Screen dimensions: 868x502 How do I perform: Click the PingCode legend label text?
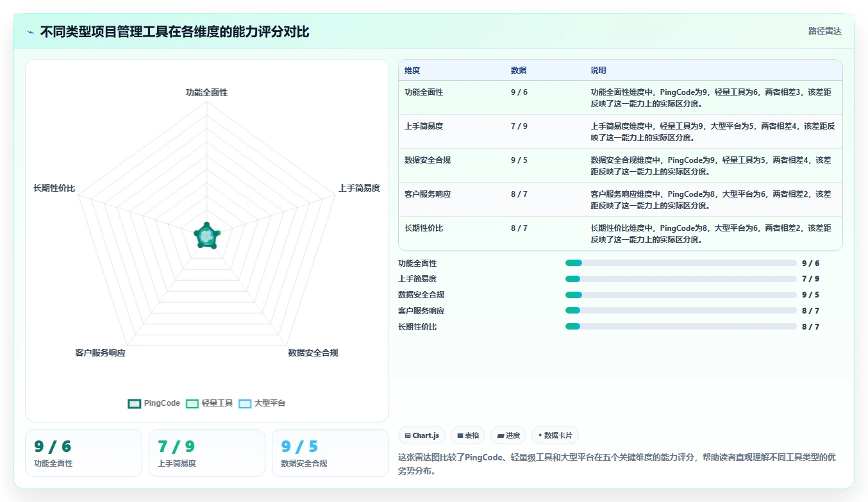point(162,404)
